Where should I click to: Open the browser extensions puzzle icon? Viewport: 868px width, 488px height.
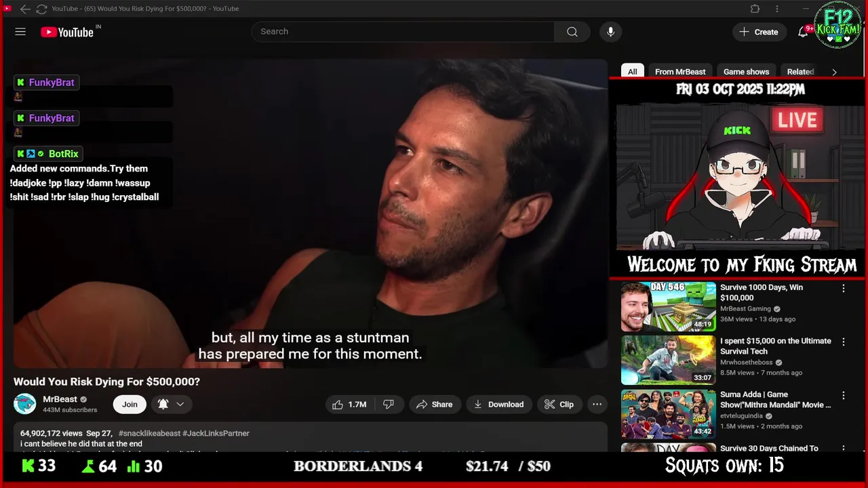[x=755, y=9]
